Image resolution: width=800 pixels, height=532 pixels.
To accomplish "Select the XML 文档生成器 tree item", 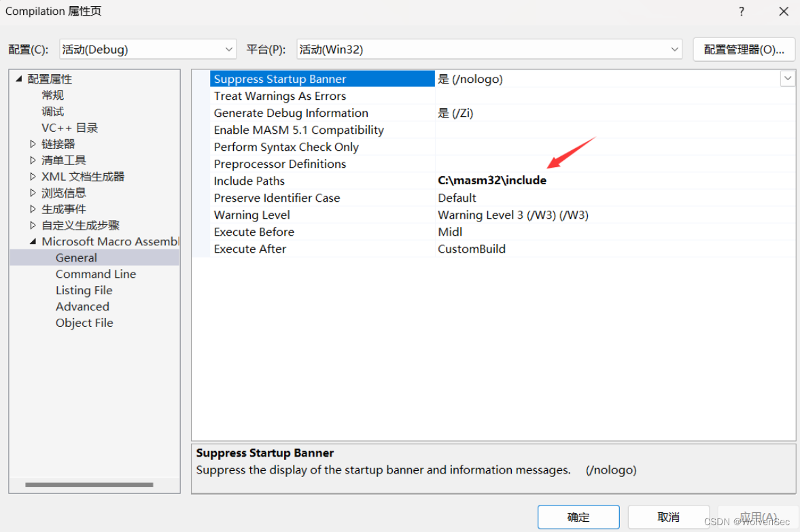I will pos(83,177).
